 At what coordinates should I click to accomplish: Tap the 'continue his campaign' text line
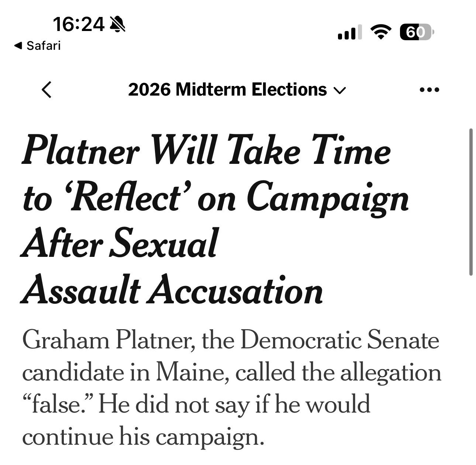(x=144, y=437)
